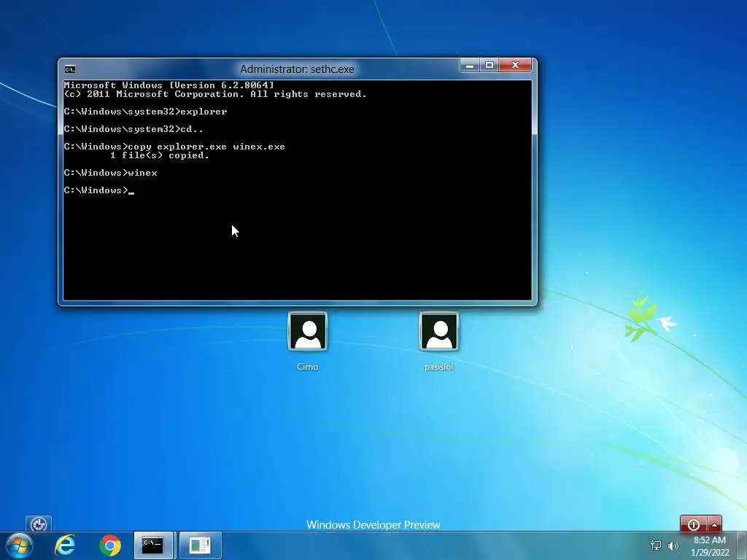Click the date 1/29/2022 in tray
The width and height of the screenshot is (747, 560).
(710, 553)
